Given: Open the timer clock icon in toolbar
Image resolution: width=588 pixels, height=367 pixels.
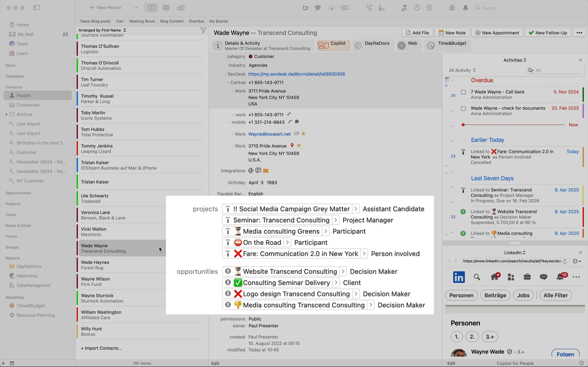Looking at the screenshot, I should 417,8.
